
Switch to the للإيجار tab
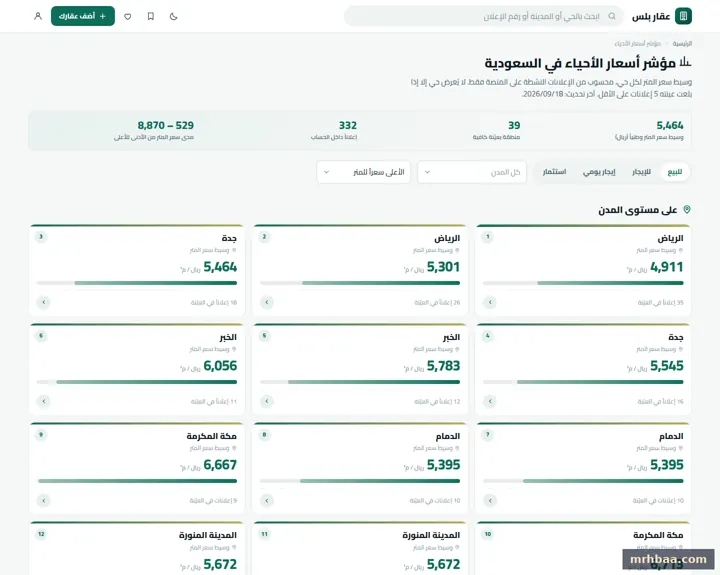(641, 172)
